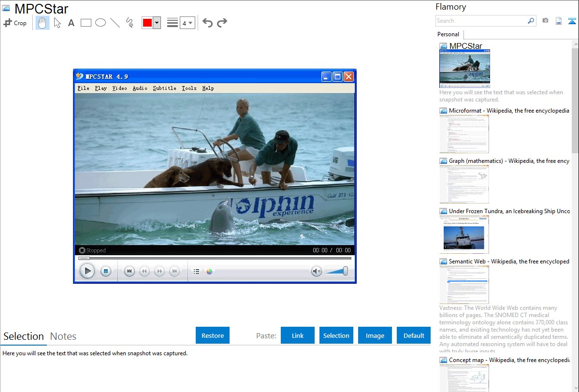Screen dimensions: 579x392
Task: Choose the freehand scribble tool
Action: pos(129,23)
